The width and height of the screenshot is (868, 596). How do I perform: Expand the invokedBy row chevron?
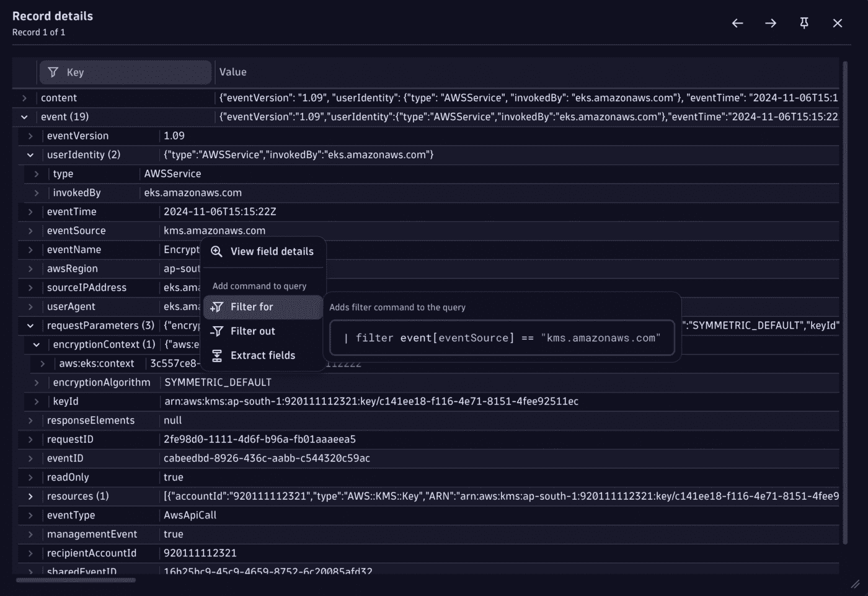tap(37, 193)
